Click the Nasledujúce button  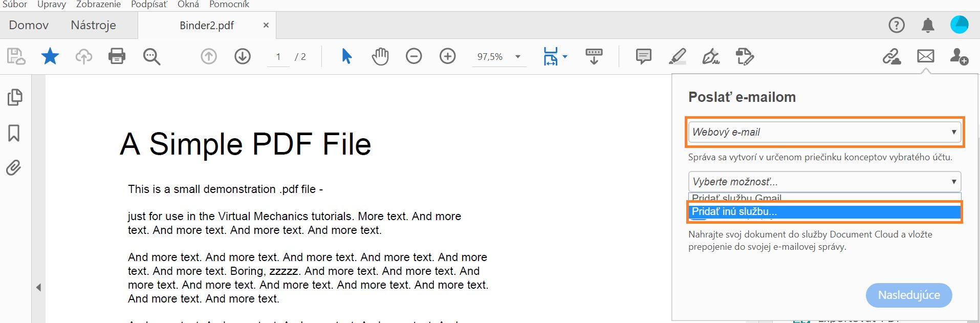pos(908,295)
